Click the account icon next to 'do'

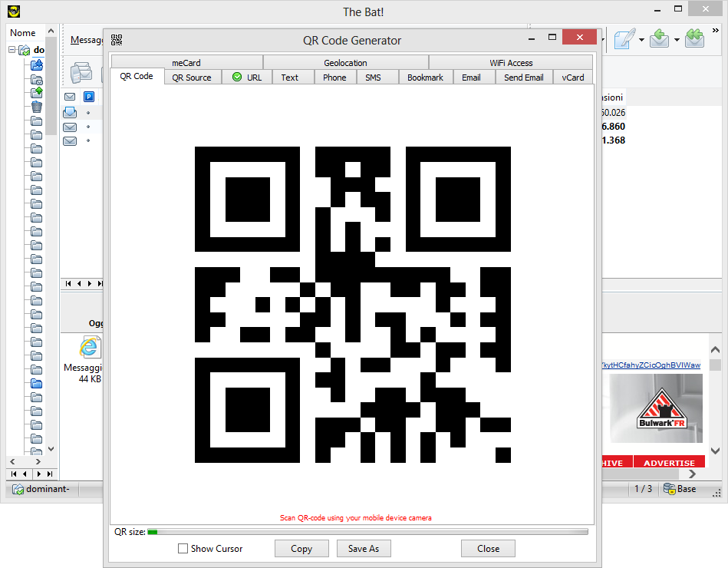(24, 50)
